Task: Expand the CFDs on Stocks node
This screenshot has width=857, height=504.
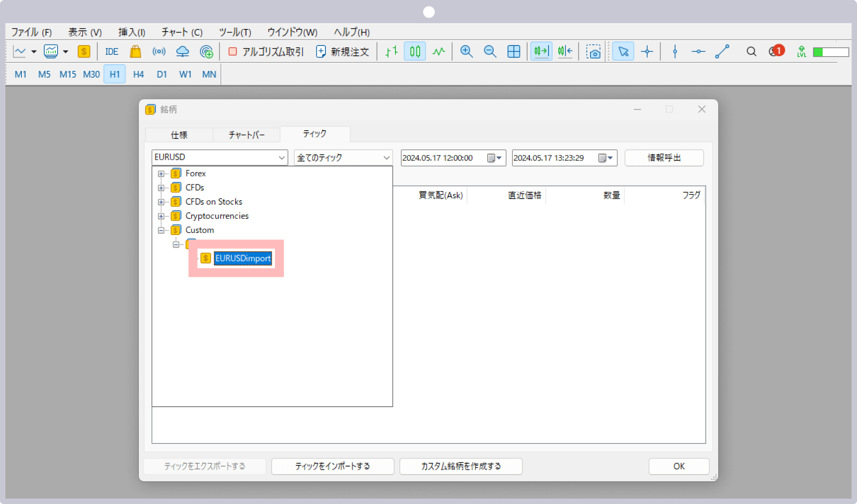Action: click(161, 202)
